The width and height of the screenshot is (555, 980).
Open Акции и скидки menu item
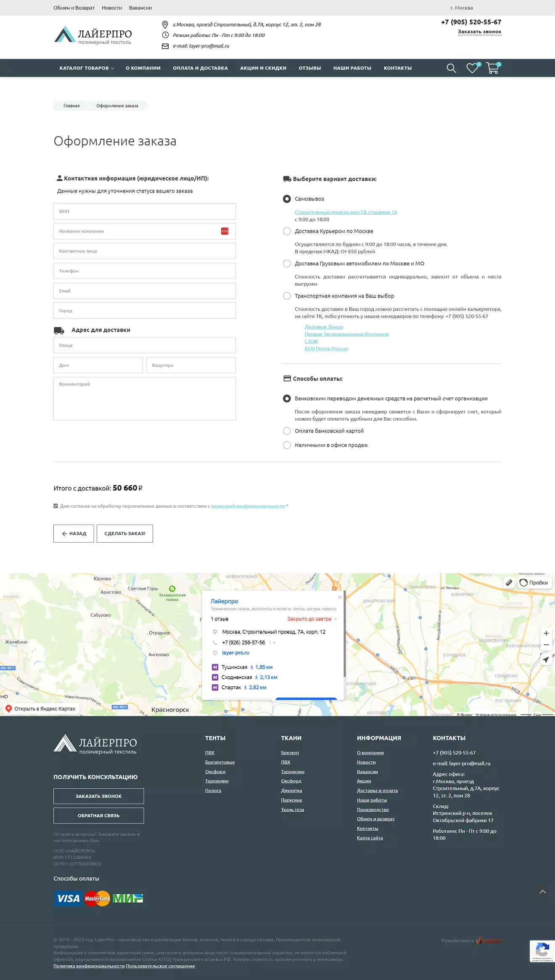tap(263, 68)
